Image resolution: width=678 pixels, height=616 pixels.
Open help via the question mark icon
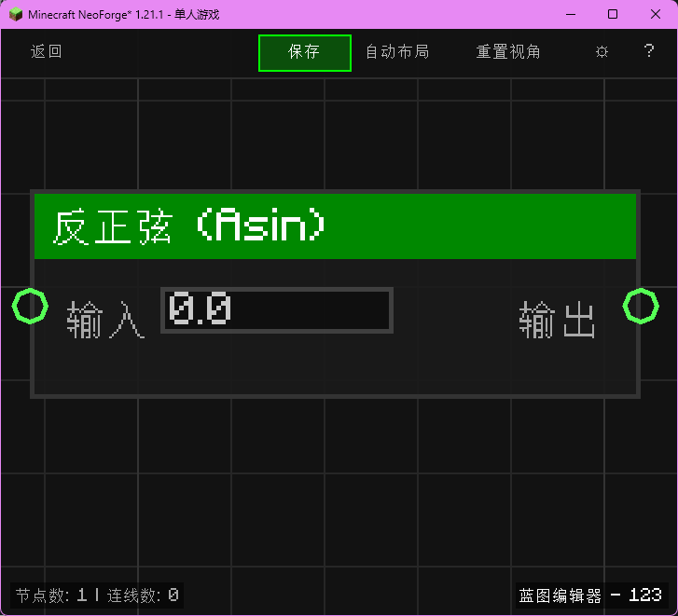click(x=649, y=51)
